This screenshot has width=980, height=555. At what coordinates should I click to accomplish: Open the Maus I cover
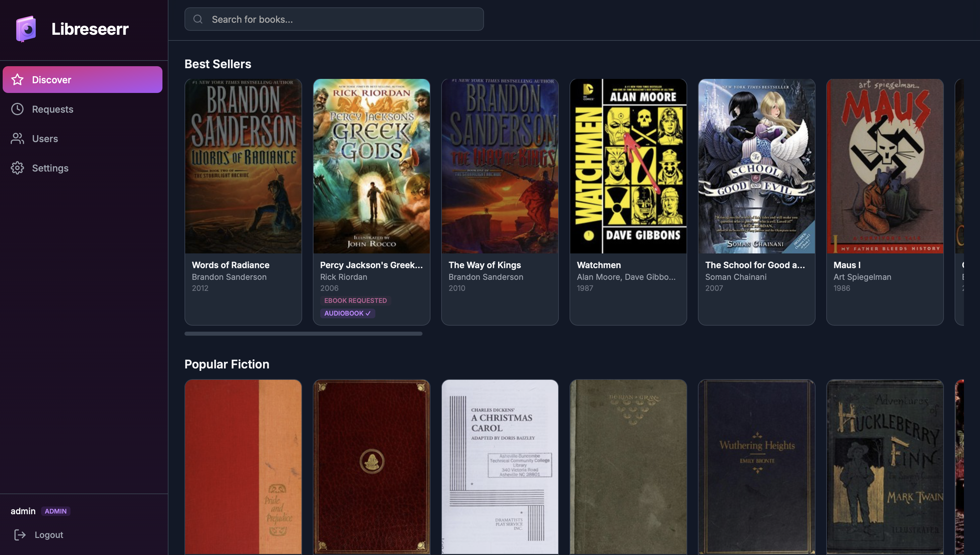point(885,166)
